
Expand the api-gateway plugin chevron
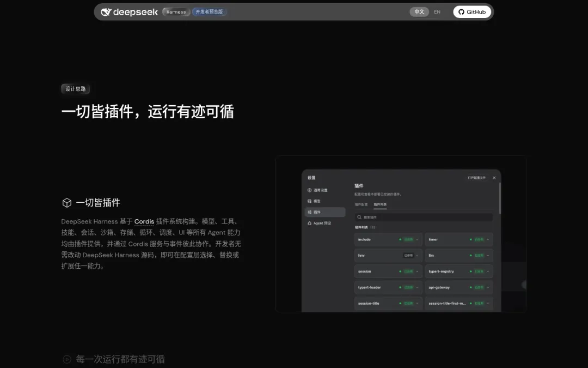point(488,287)
